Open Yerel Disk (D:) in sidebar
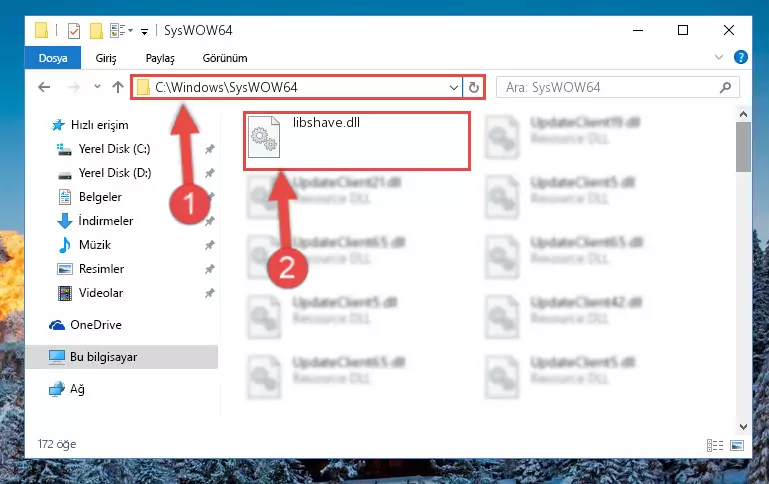769x484 pixels. point(115,173)
